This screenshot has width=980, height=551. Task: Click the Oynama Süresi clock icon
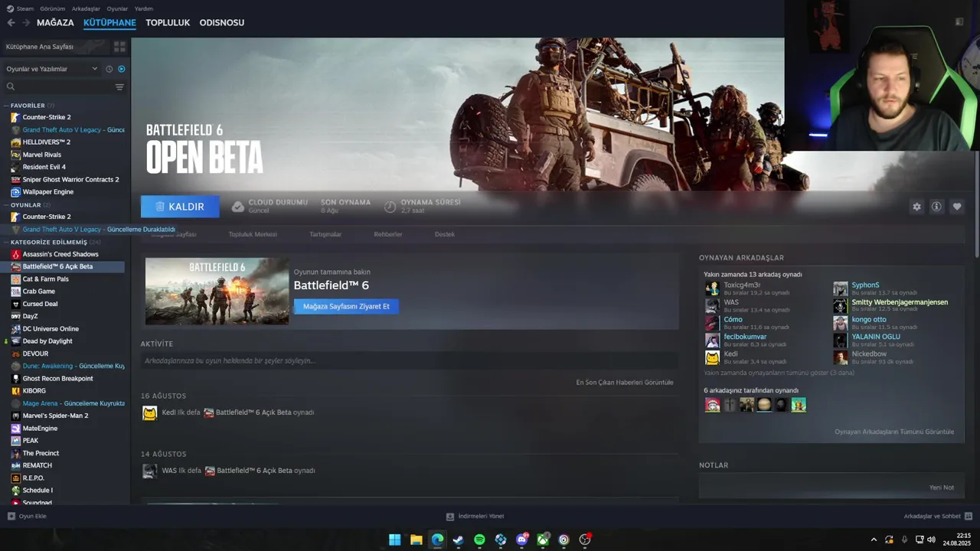coord(390,207)
